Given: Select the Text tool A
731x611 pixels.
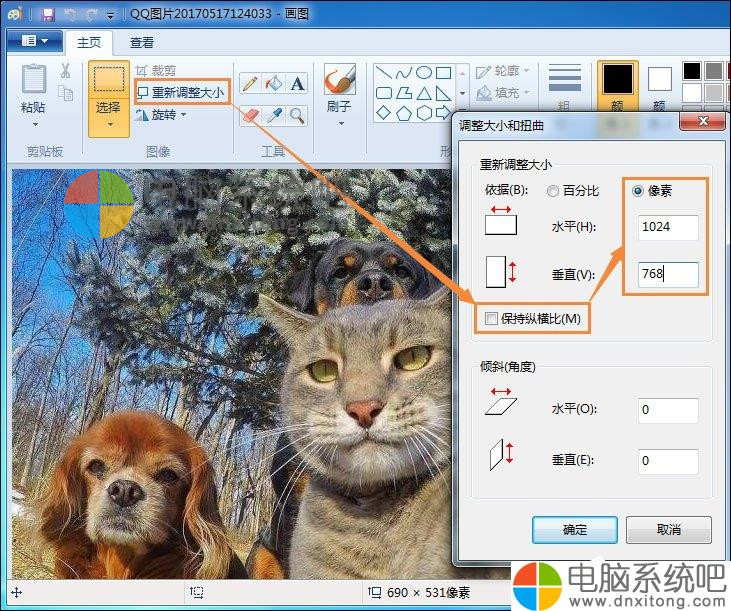Looking at the screenshot, I should point(297,84).
